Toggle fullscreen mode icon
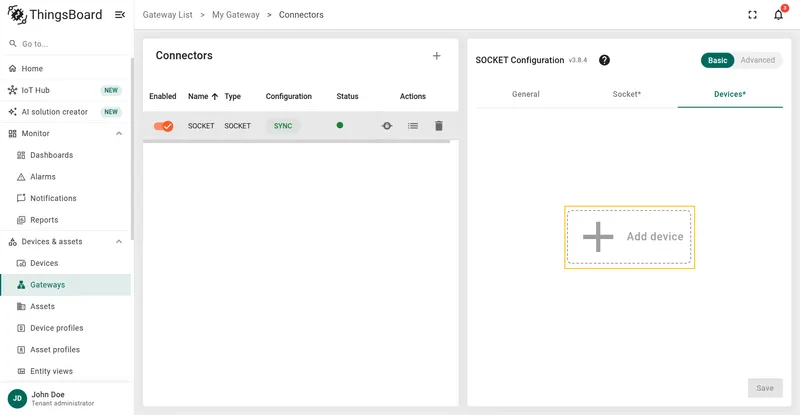Screen dimensions: 800x415 coord(753,15)
